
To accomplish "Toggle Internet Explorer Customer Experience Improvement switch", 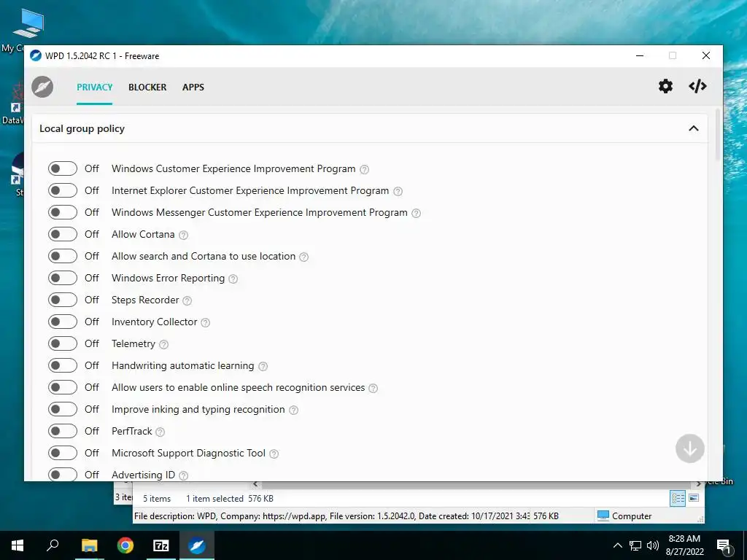I will pos(63,190).
